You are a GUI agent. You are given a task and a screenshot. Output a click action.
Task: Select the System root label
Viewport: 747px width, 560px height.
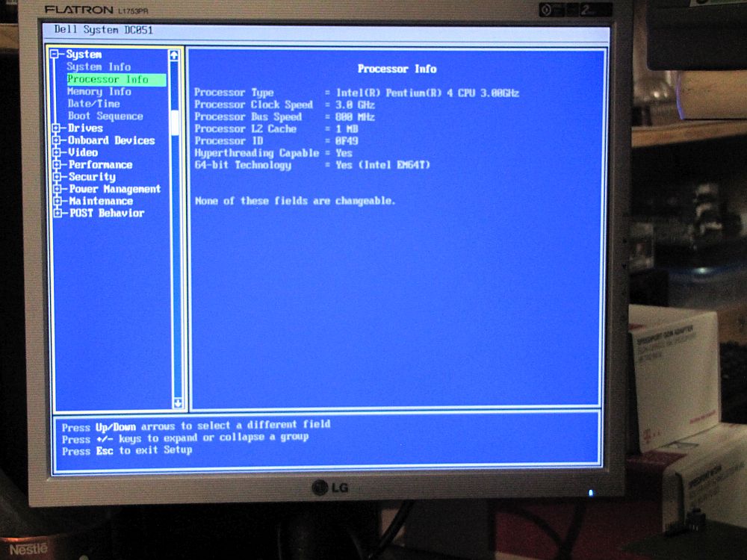click(x=84, y=55)
